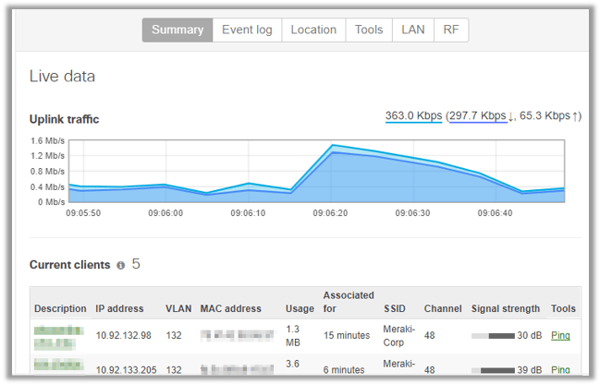Image resolution: width=600 pixels, height=384 pixels.
Task: Click the 15 minutes associated value
Action: tap(347, 336)
